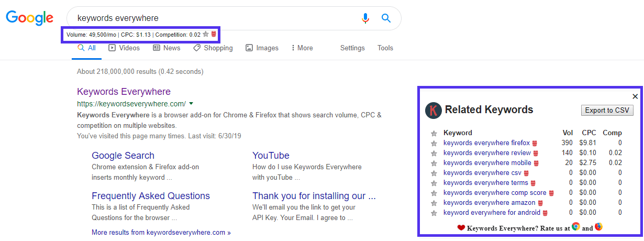Click the Google logo
The image size is (644, 241).
[30, 18]
